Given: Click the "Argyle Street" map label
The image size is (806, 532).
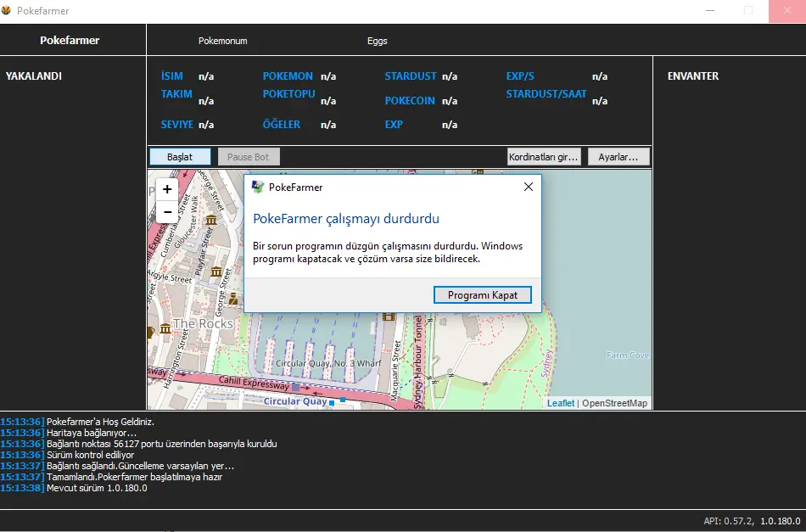Looking at the screenshot, I should pyautogui.click(x=171, y=277).
